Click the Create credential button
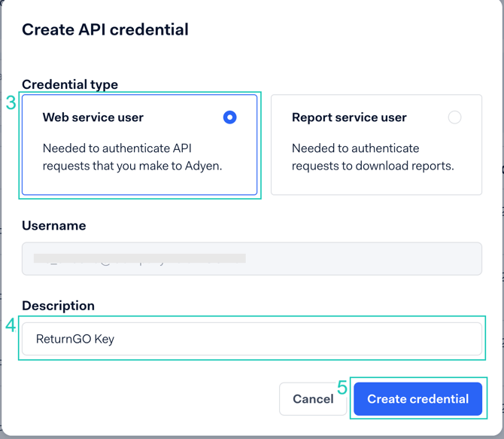Image resolution: width=504 pixels, height=439 pixels. [x=417, y=399]
